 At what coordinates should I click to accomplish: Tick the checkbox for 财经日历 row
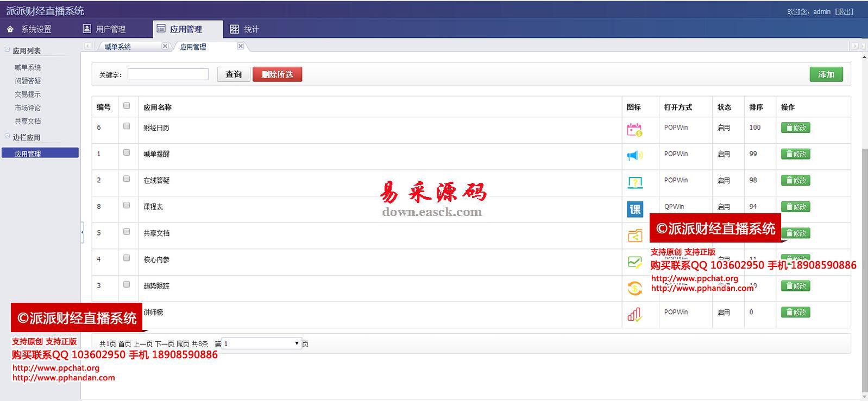[127, 126]
